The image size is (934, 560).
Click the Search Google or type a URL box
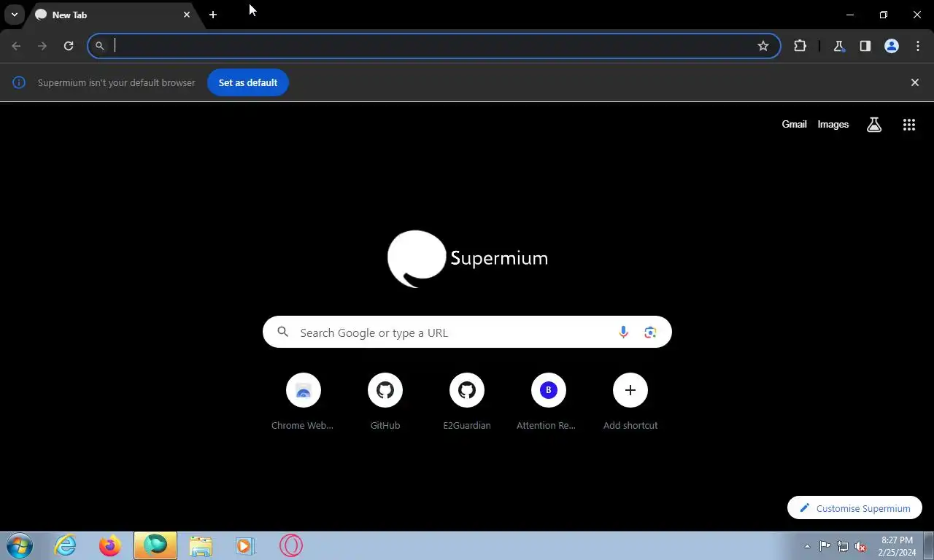click(467, 332)
